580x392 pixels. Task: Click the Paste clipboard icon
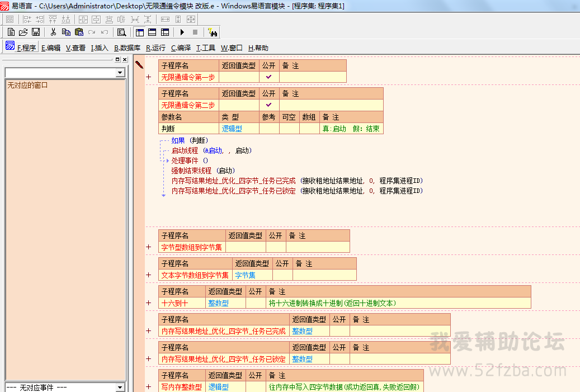(x=79, y=32)
